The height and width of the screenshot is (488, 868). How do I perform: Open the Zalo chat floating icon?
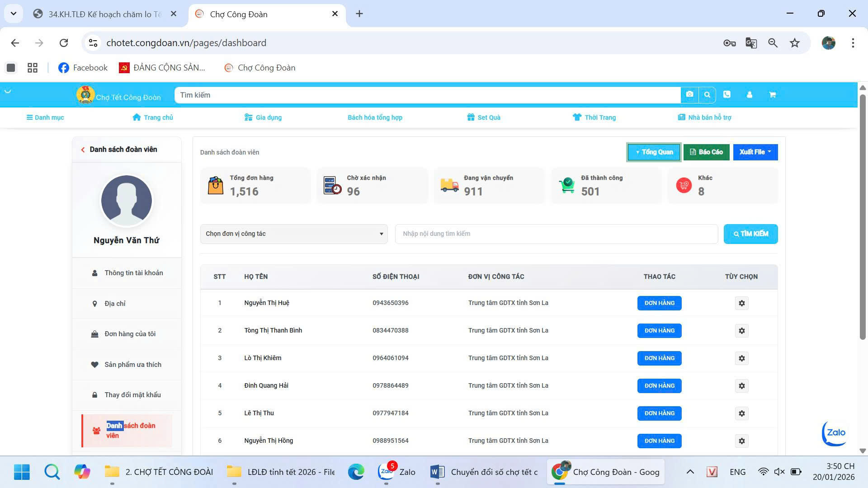click(835, 433)
